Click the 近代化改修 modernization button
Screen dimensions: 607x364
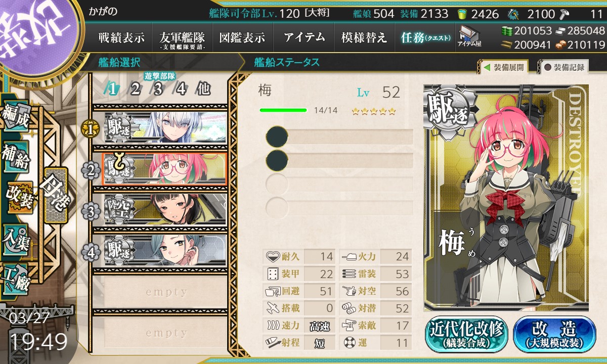pos(466,334)
